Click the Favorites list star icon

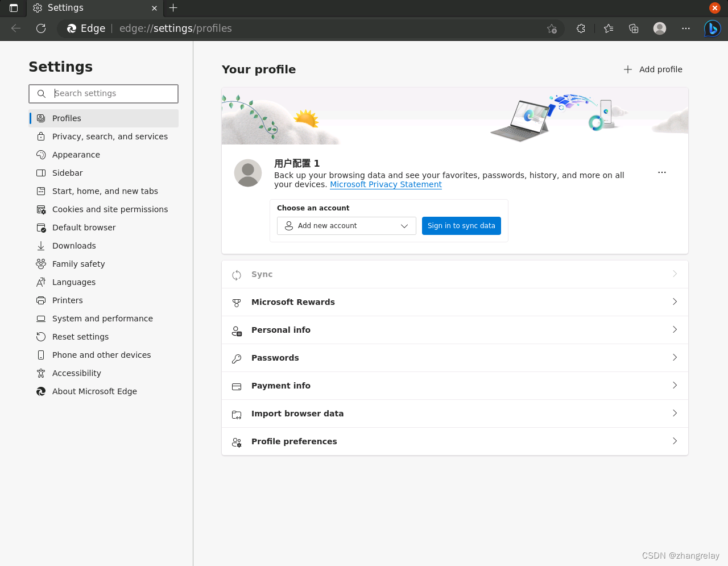tap(608, 28)
